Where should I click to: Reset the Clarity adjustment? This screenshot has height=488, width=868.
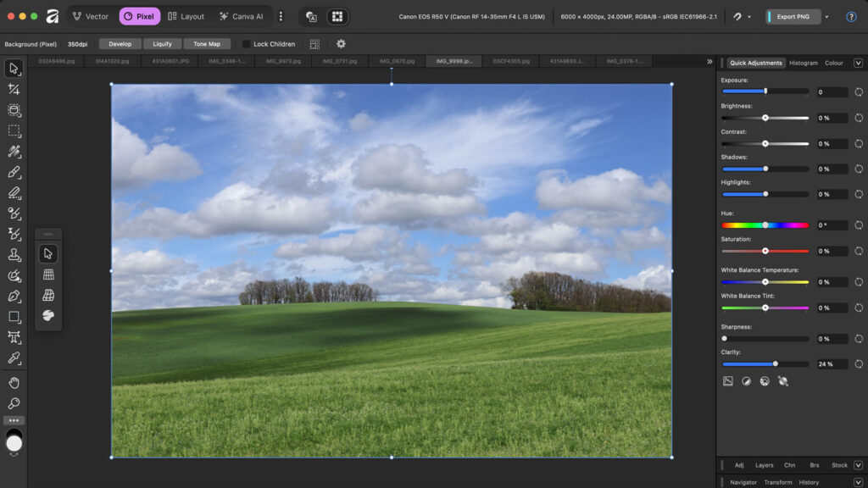[858, 364]
